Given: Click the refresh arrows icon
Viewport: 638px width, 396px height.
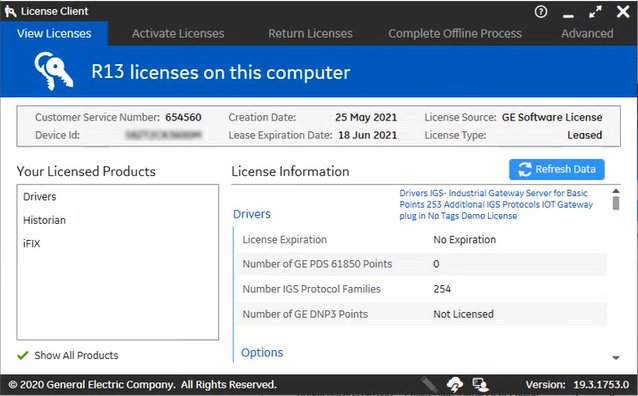Looking at the screenshot, I should coord(524,169).
